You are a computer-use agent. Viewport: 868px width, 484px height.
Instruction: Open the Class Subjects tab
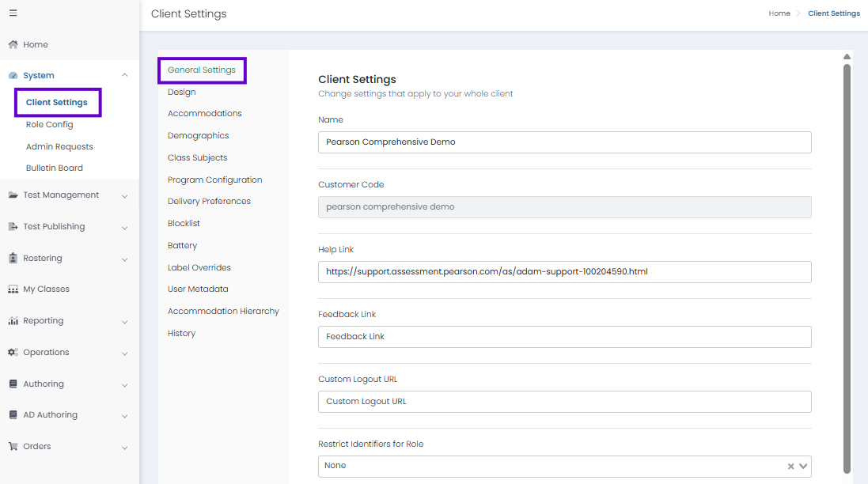(198, 157)
